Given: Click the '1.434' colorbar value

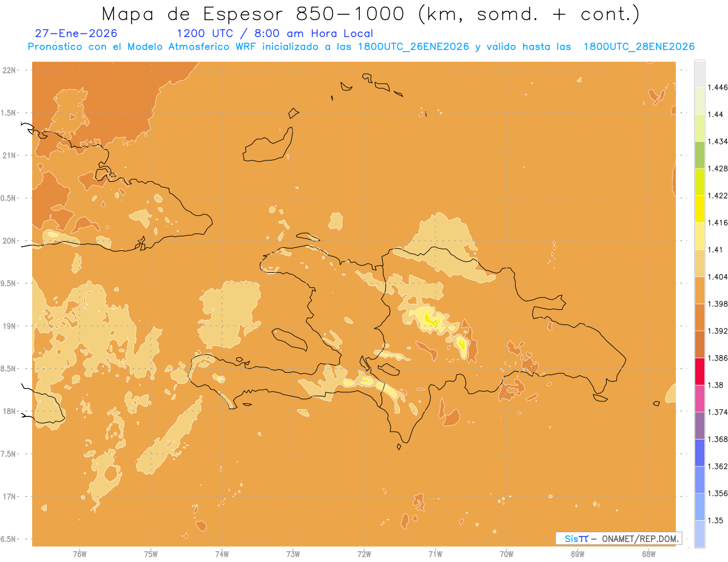Looking at the screenshot, I should tap(717, 141).
